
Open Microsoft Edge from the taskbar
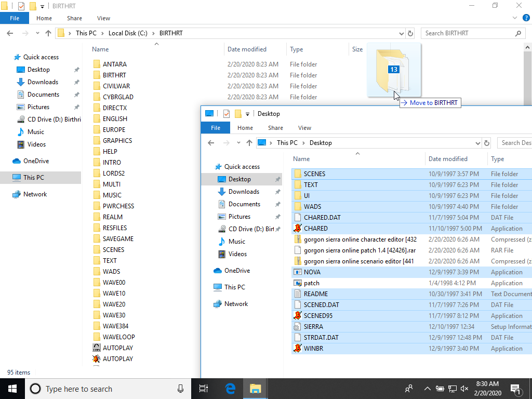click(x=230, y=389)
